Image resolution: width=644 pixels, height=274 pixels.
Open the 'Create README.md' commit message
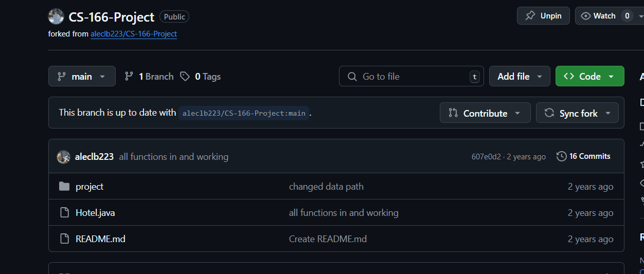328,239
